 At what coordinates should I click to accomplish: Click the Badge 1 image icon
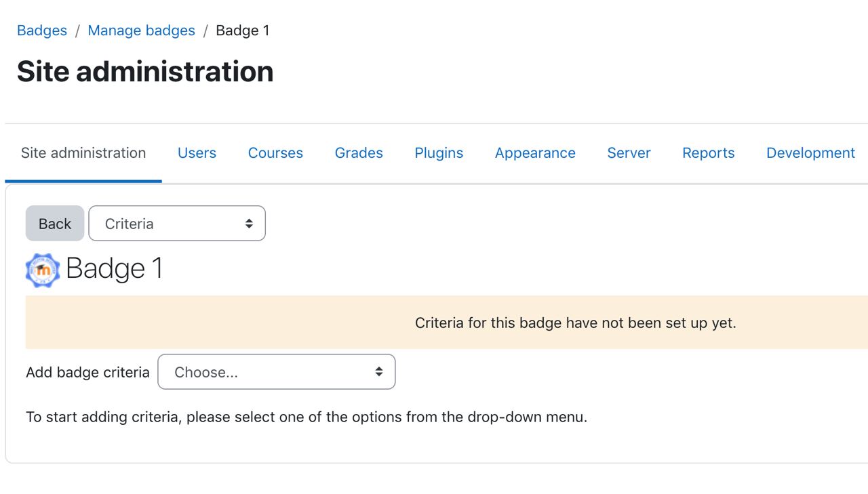click(x=43, y=270)
